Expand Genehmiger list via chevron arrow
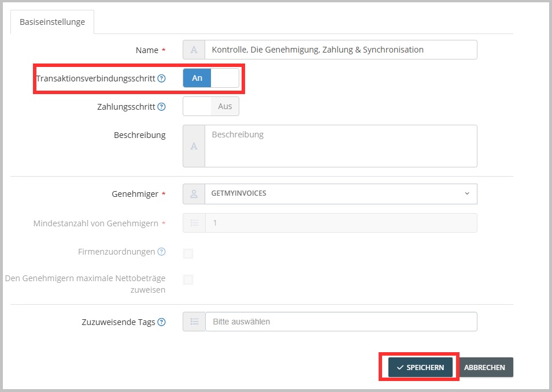 pos(467,193)
